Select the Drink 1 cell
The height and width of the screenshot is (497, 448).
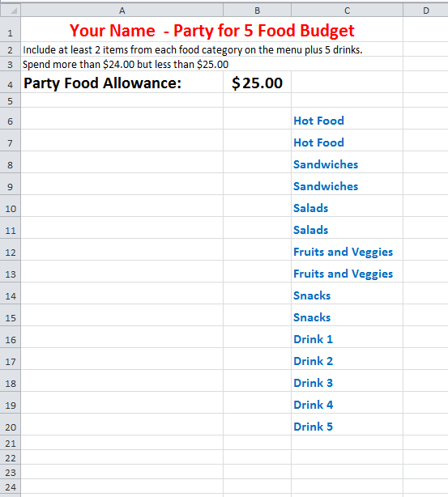pos(347,338)
